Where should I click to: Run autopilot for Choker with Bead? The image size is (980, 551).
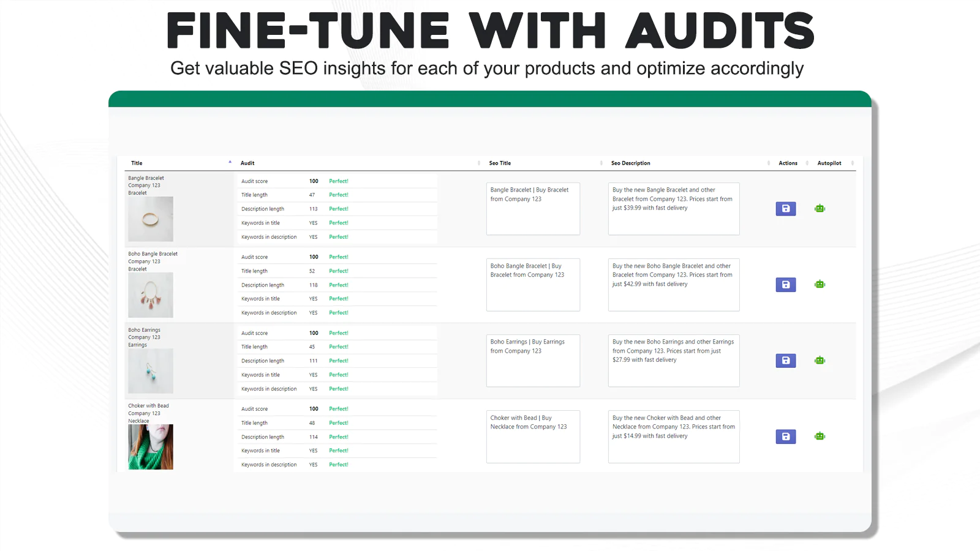[820, 437]
